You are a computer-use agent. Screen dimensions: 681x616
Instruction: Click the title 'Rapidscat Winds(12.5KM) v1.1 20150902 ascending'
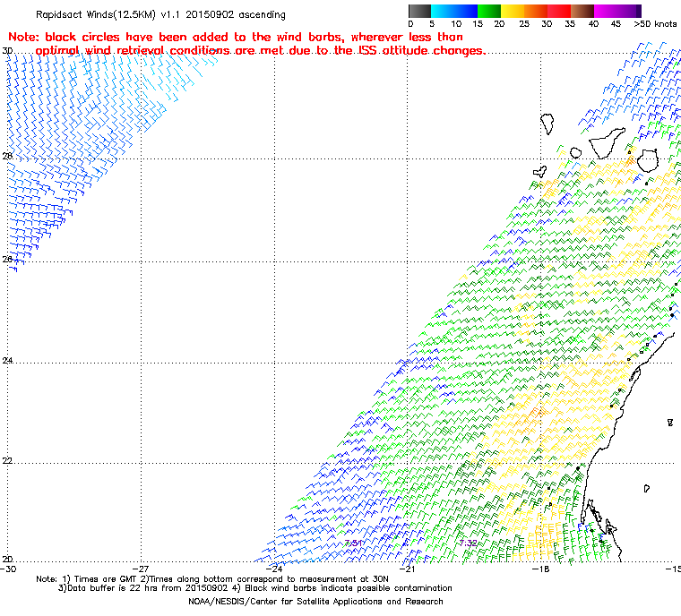[x=160, y=14]
